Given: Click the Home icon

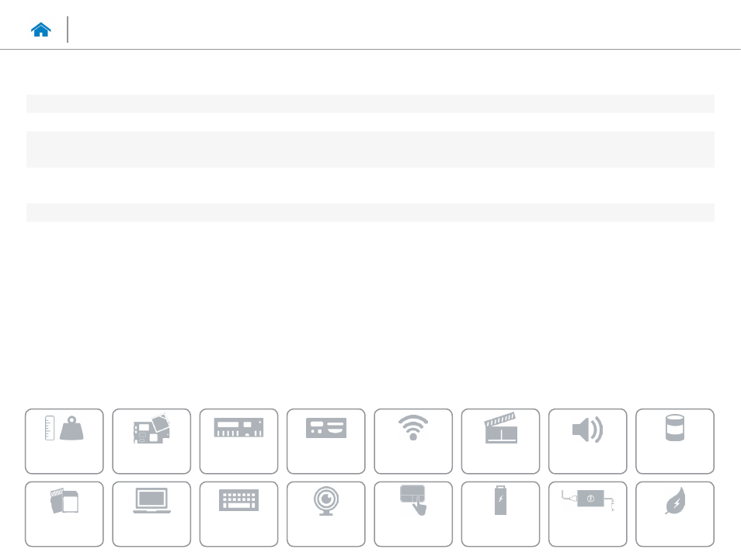Looking at the screenshot, I should [41, 30].
